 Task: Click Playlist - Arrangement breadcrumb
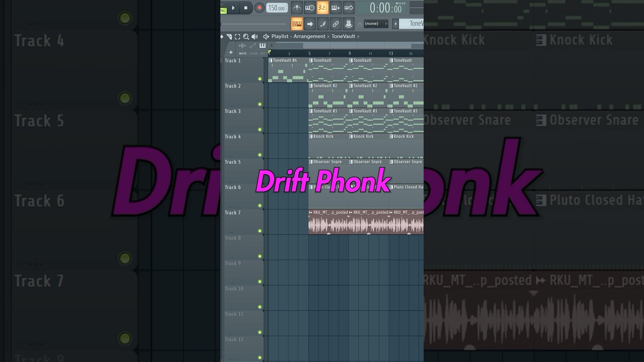(x=298, y=36)
